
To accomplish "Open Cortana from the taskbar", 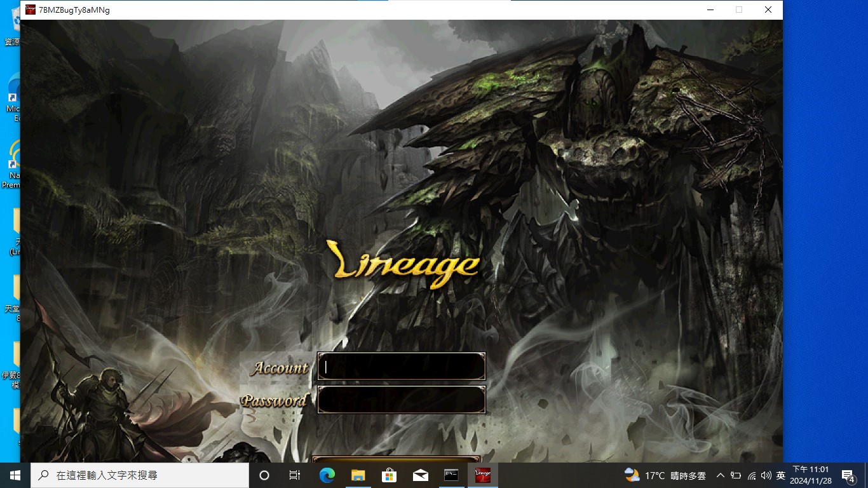I will pos(264,475).
